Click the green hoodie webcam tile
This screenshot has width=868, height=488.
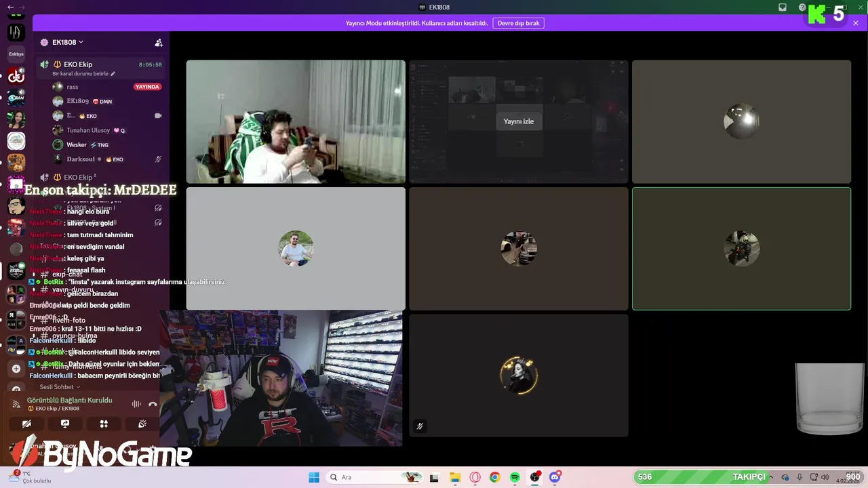296,122
